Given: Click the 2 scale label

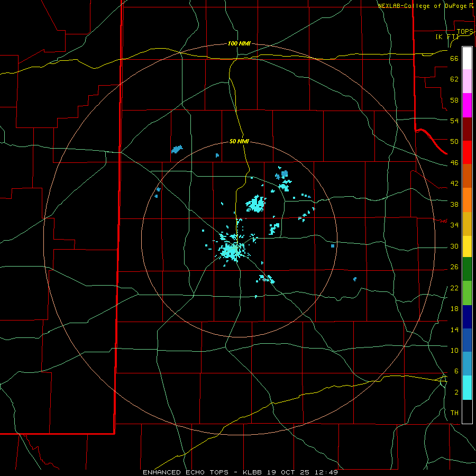Looking at the screenshot, I should (456, 392).
